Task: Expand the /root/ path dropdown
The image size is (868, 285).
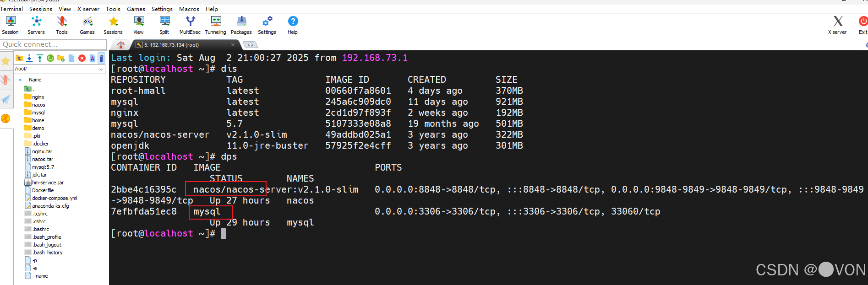Action: pyautogui.click(x=101, y=69)
